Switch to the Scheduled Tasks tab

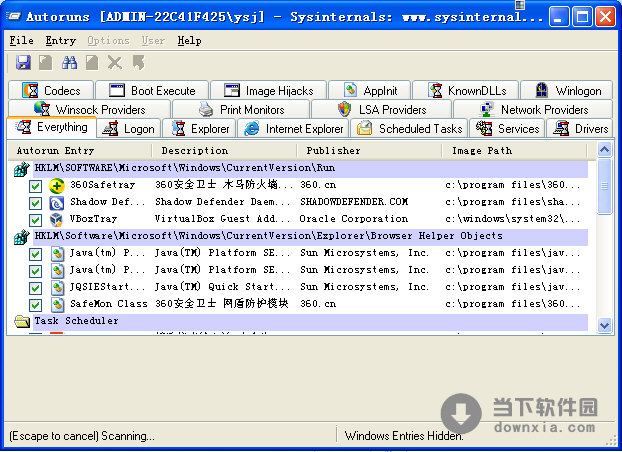pos(409,129)
